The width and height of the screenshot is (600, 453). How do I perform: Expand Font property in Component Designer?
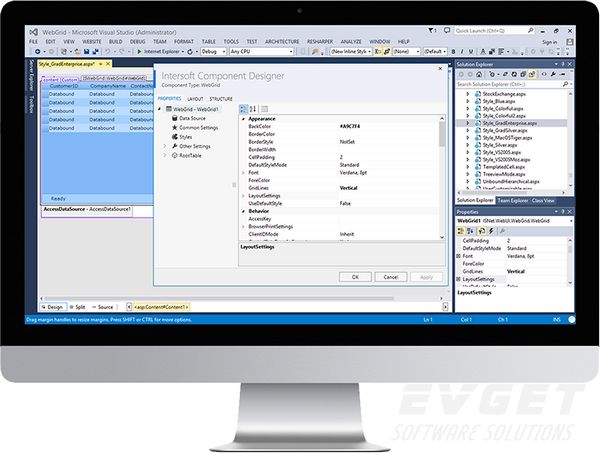pos(243,173)
